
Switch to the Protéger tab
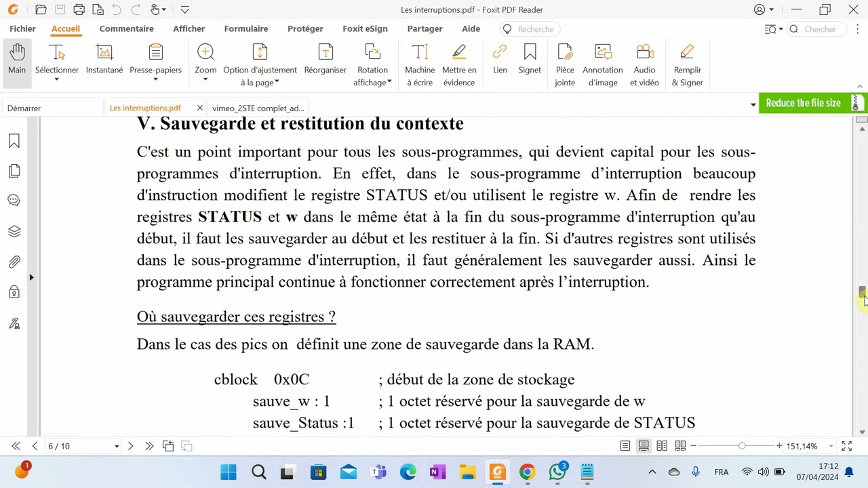[305, 29]
